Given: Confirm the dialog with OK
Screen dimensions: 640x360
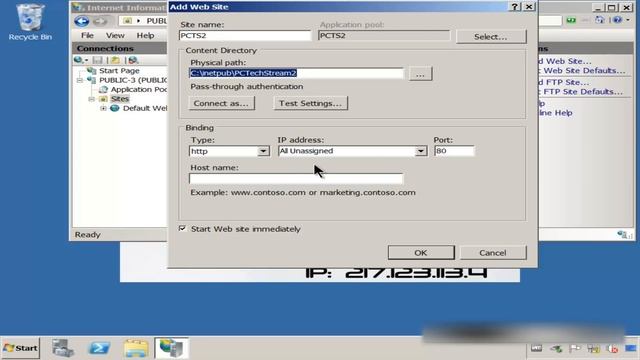Looking at the screenshot, I should click(x=421, y=253).
